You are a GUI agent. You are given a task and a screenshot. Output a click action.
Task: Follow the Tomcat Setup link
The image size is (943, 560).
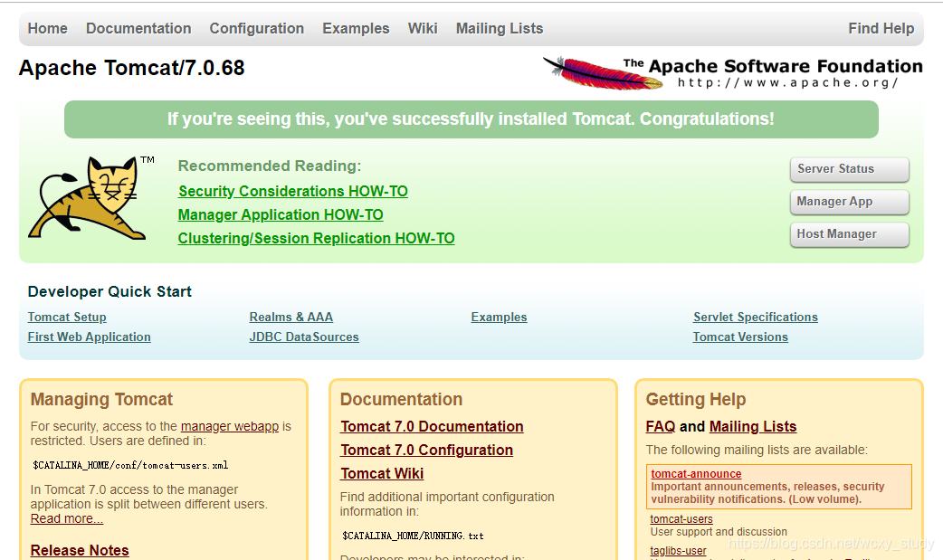[x=67, y=317]
